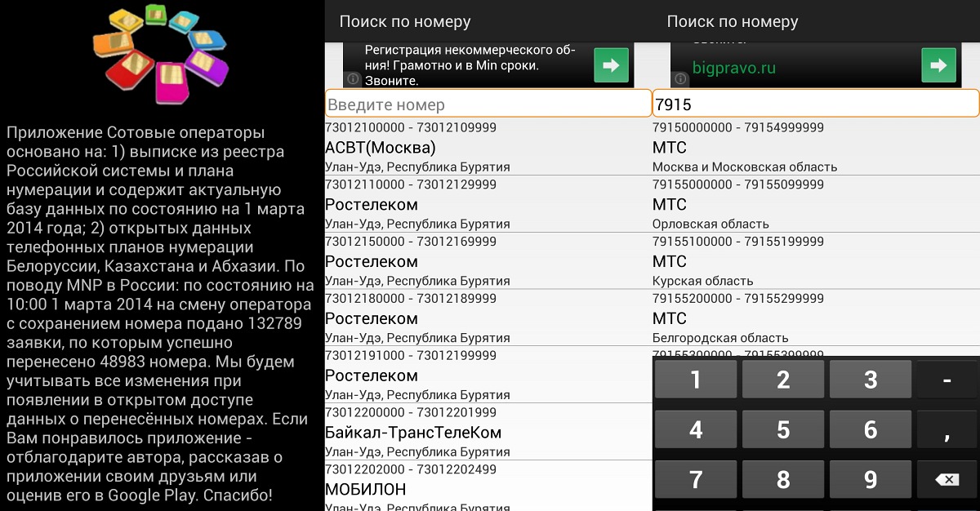Focus the empty Введите номер search field
This screenshot has width=980, height=511.
click(x=488, y=104)
